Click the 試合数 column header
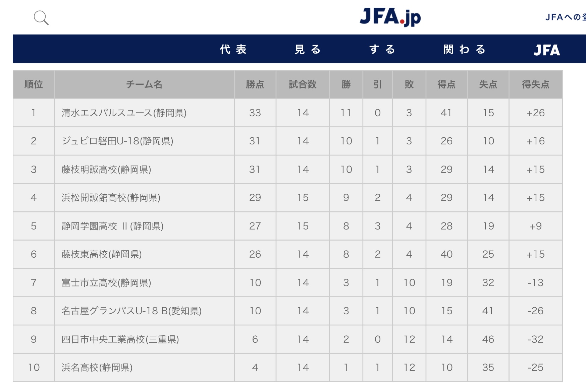 click(x=303, y=84)
